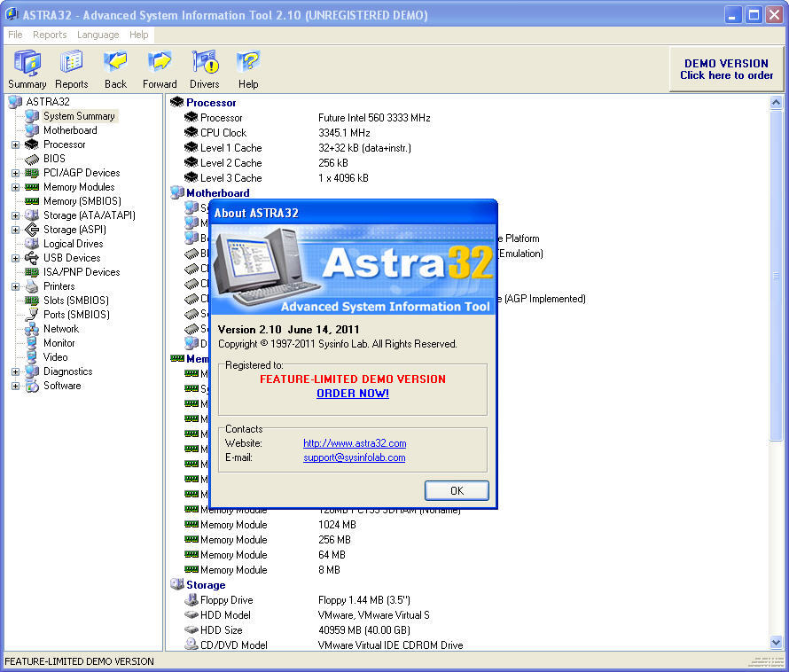Click the About ASTRA32 dialog title bar
Image resolution: width=789 pixels, height=672 pixels.
[353, 213]
